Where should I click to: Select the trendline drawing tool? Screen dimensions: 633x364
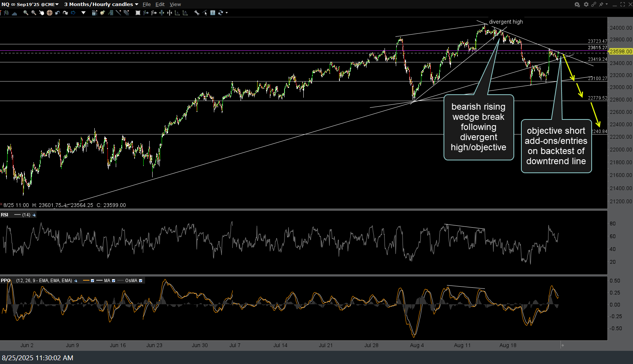(x=118, y=12)
